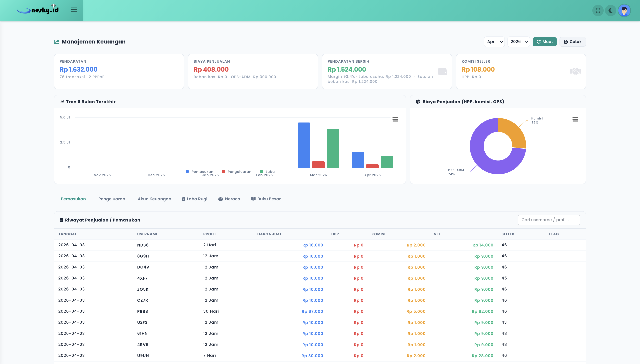Open the Laba Rugi tab
This screenshot has width=640, height=364.
[194, 199]
